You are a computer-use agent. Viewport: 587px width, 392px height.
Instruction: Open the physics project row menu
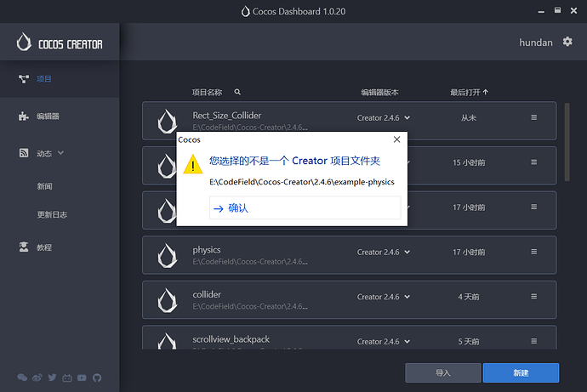(534, 252)
